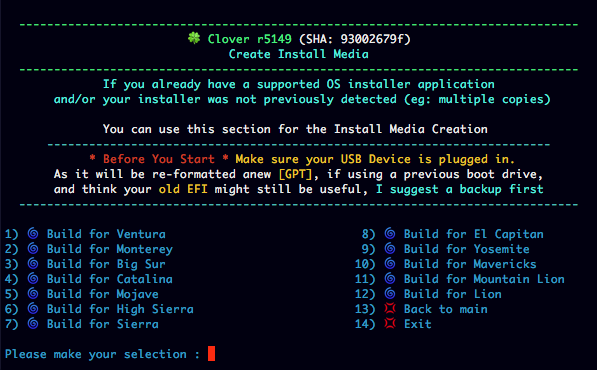
Task: Click the 'Clover r5149' title text
Action: coord(250,39)
